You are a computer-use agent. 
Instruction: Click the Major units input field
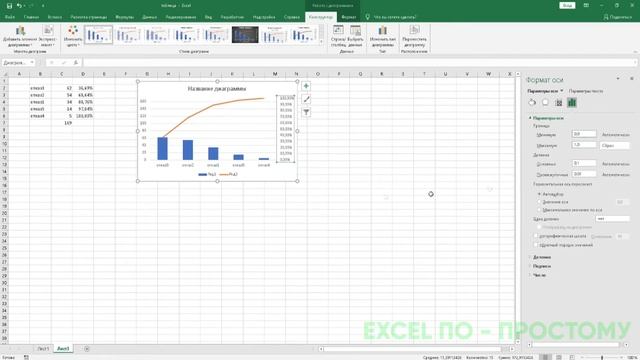584,163
